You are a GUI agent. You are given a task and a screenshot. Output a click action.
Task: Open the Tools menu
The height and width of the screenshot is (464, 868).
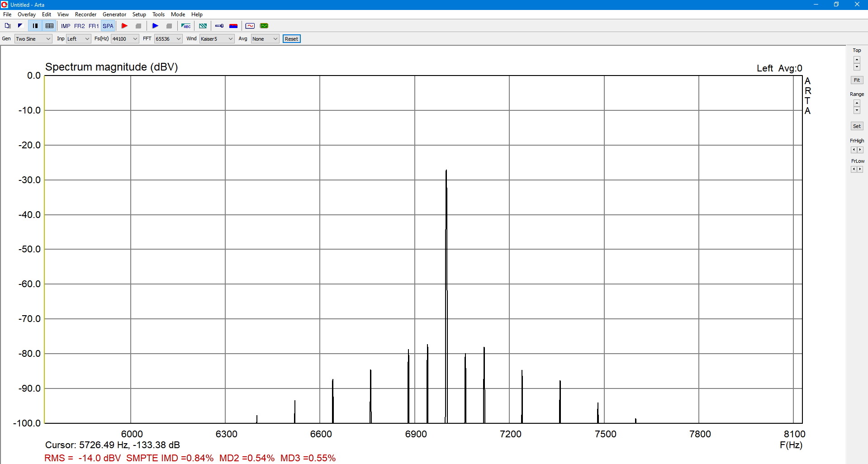pos(158,14)
